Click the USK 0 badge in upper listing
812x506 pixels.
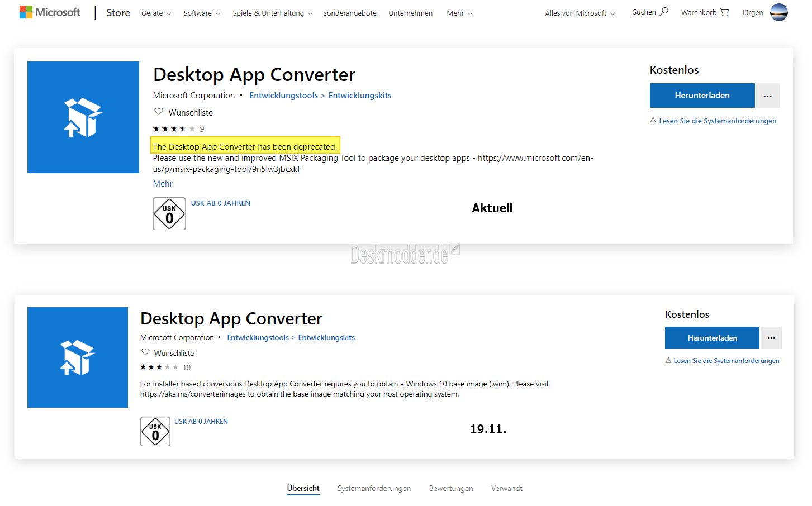click(x=169, y=214)
